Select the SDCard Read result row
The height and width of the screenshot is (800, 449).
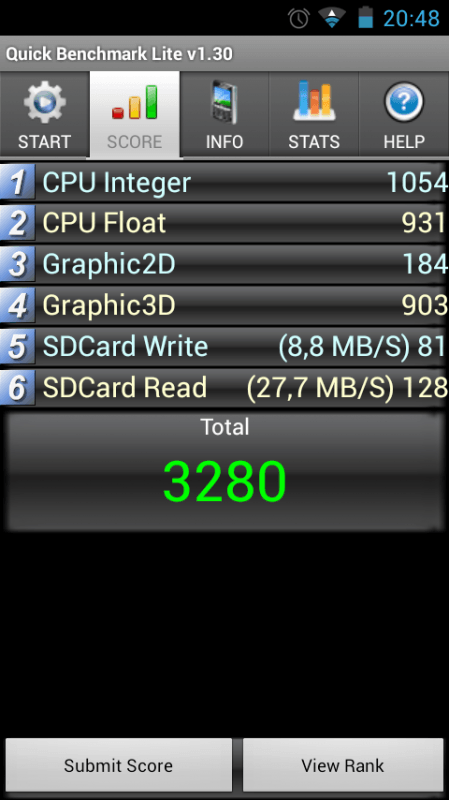click(224, 388)
